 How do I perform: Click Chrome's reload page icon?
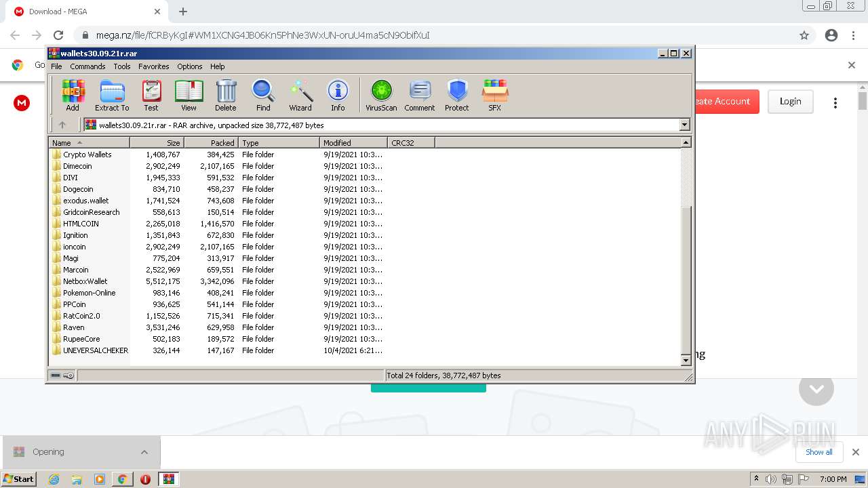(58, 35)
